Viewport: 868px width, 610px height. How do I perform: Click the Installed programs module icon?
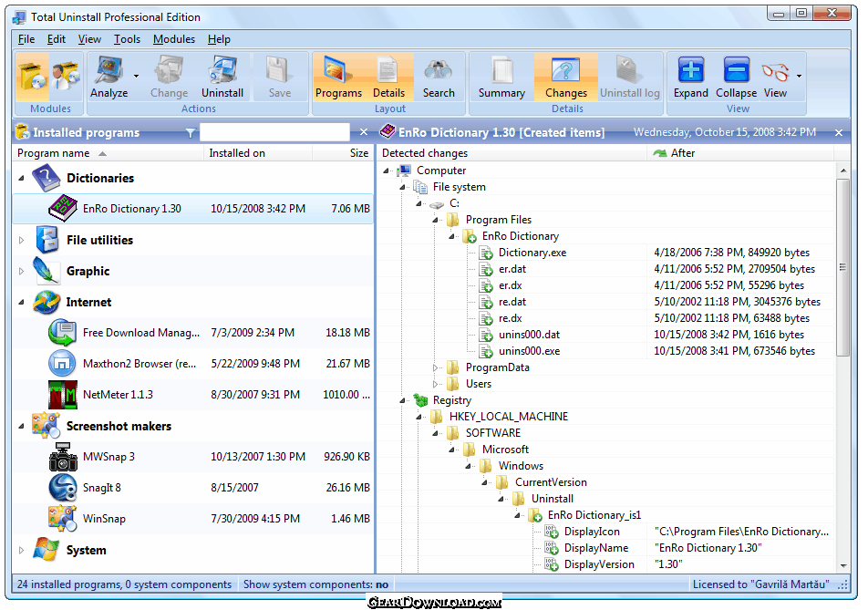click(32, 76)
